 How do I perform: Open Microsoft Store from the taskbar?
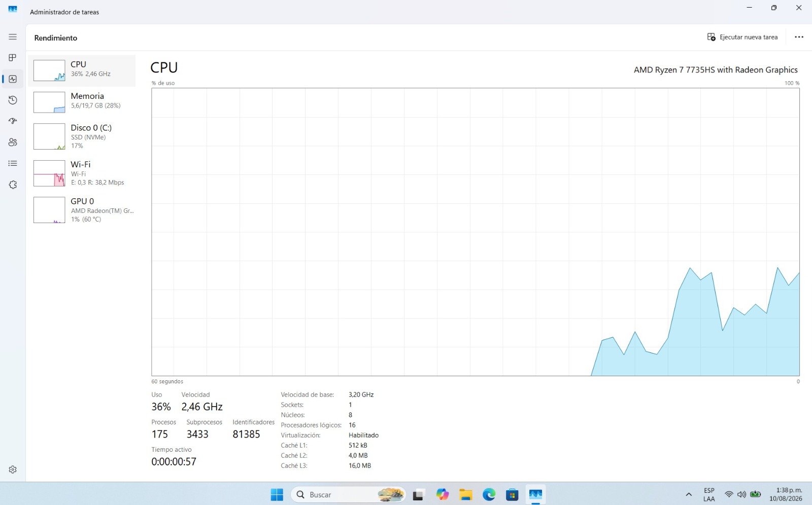pyautogui.click(x=512, y=494)
